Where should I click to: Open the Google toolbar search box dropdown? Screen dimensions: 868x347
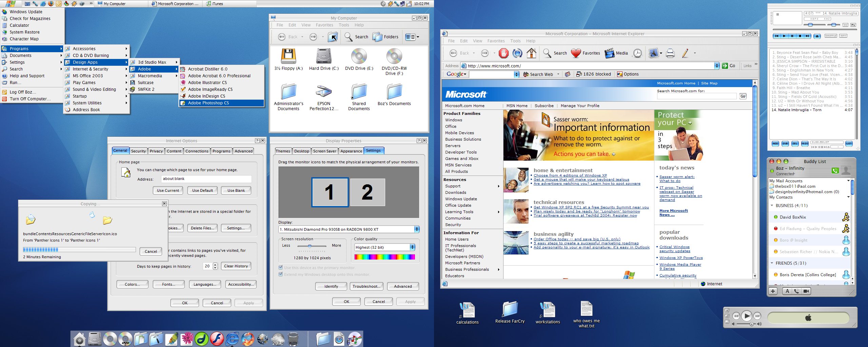517,74
